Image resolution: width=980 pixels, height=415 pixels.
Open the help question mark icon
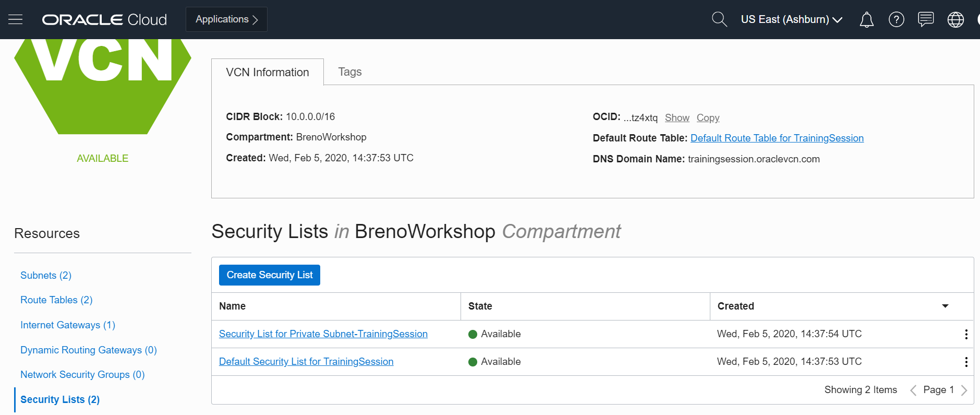896,20
